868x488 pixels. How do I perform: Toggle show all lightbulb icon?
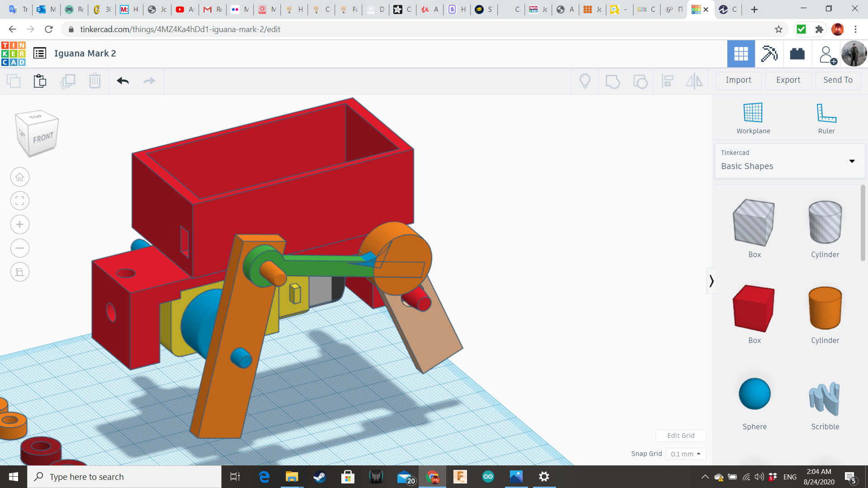(x=585, y=81)
